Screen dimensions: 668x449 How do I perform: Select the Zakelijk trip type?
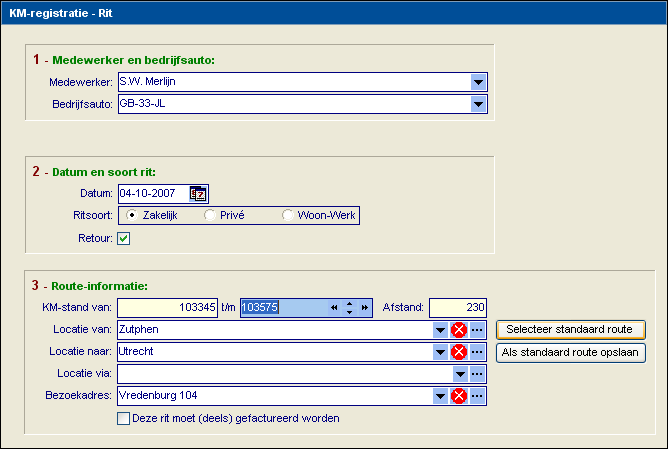click(x=132, y=215)
